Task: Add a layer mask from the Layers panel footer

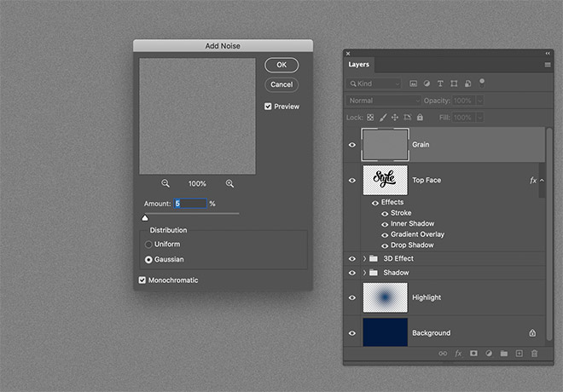Action: click(x=473, y=353)
